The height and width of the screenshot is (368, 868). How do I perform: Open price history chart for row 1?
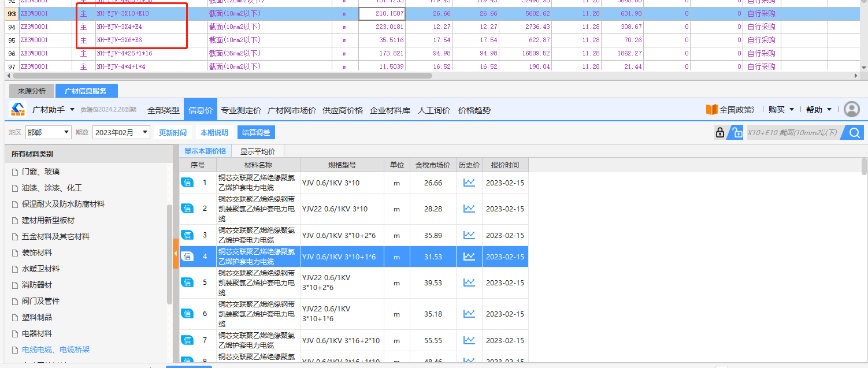point(469,183)
